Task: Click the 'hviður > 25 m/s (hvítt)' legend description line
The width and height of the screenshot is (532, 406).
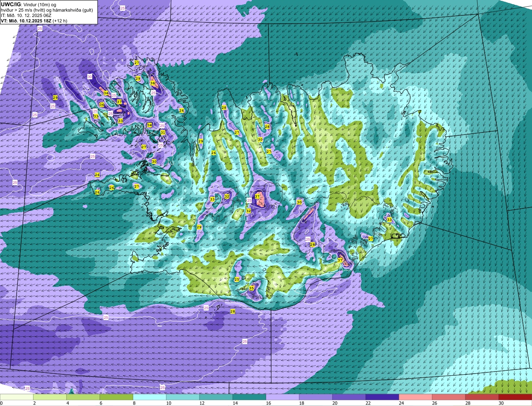Action: pos(47,10)
